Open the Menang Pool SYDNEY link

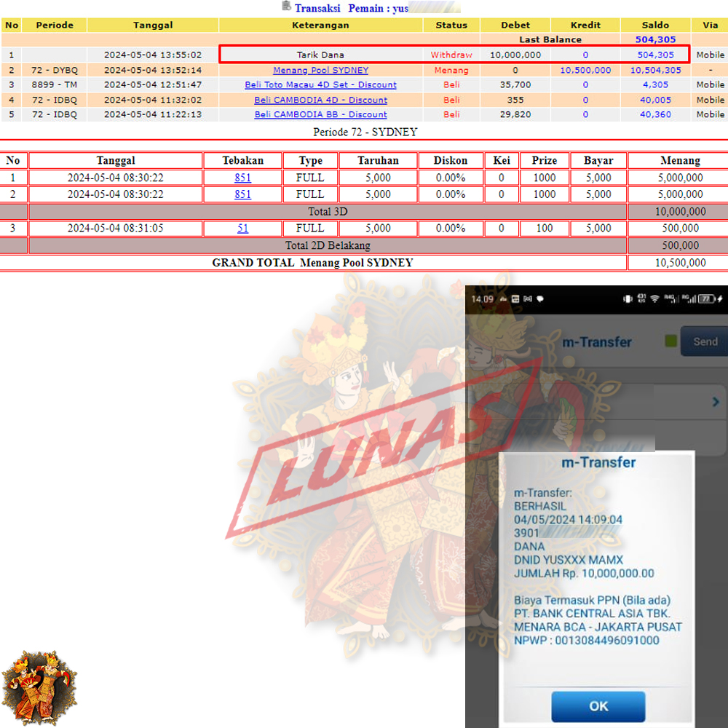tap(320, 71)
